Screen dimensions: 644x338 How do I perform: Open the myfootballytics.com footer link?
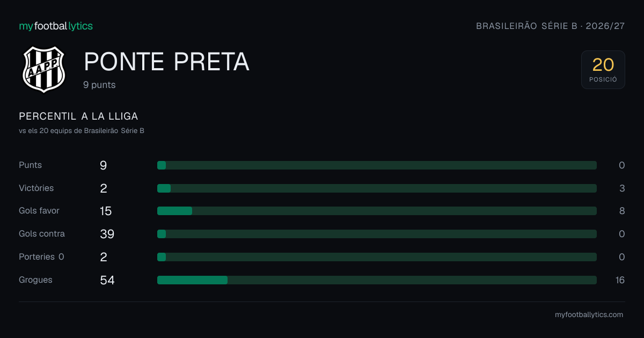point(589,315)
